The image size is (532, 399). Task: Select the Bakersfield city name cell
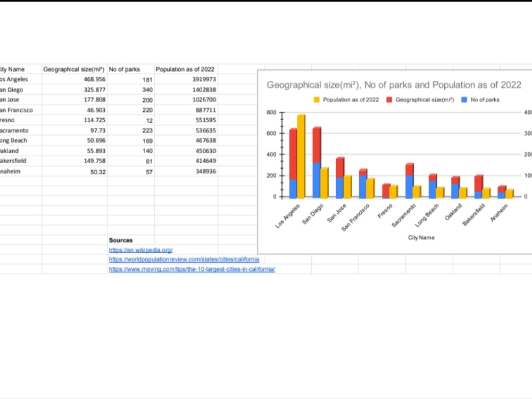coord(21,161)
